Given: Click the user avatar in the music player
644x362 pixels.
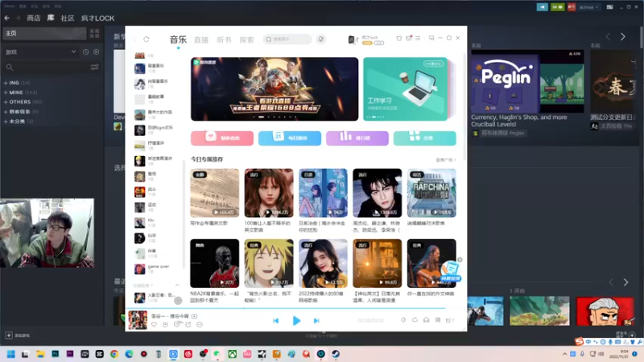Looking at the screenshot, I should (353, 39).
